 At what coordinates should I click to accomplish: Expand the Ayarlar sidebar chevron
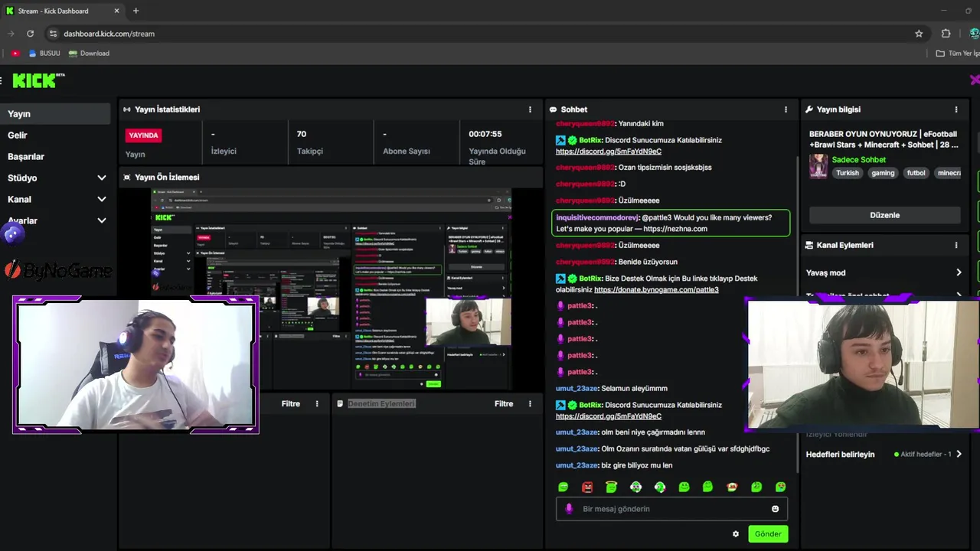(102, 220)
